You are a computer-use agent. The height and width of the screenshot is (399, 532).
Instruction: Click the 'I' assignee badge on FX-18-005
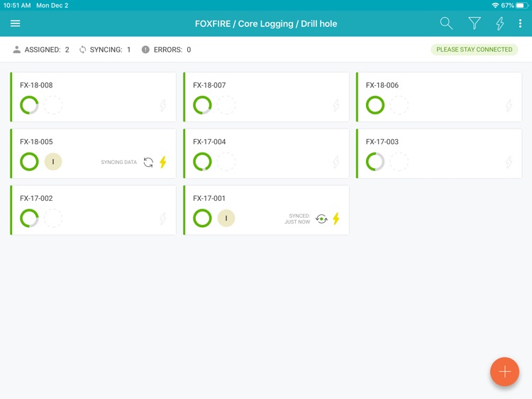tap(53, 162)
